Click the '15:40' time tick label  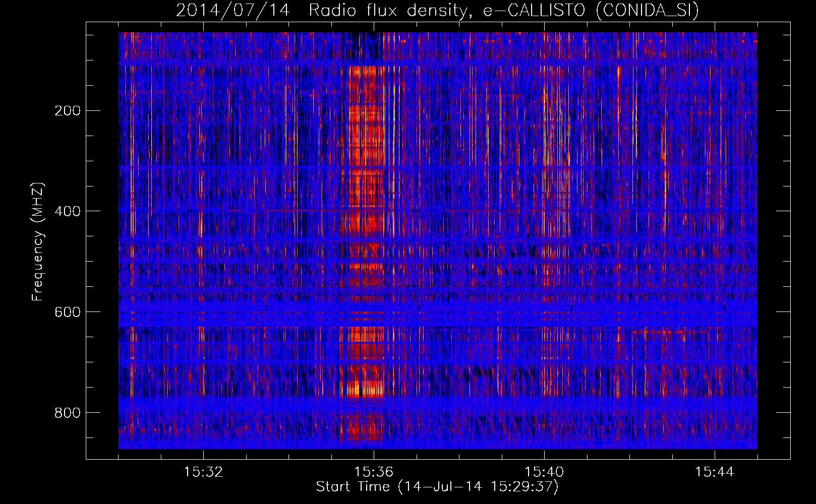544,472
